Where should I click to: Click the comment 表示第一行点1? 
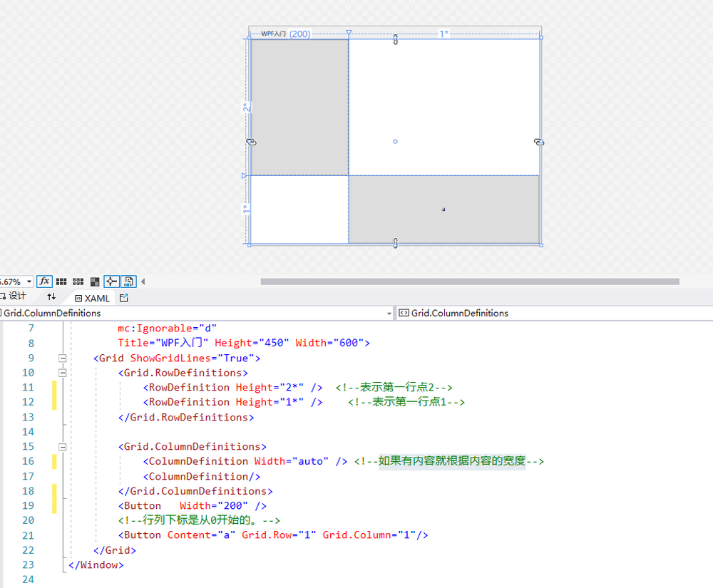click(x=406, y=402)
